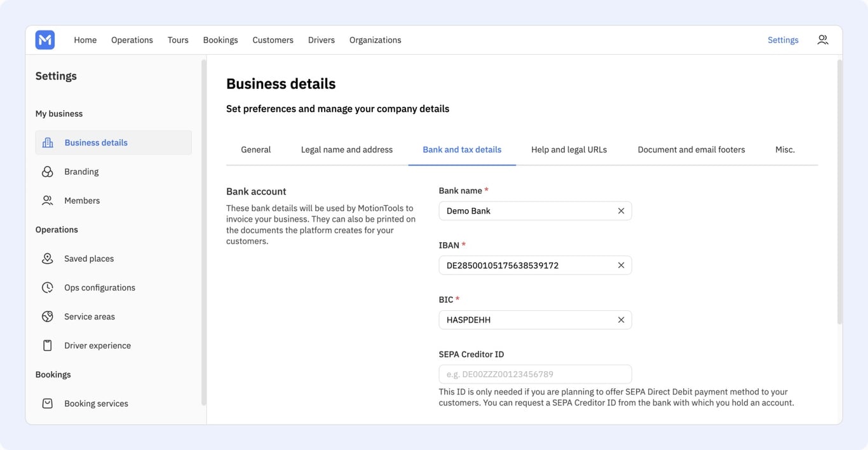Screen dimensions: 868x450
Task: Open the user profile icon
Action: point(823,40)
